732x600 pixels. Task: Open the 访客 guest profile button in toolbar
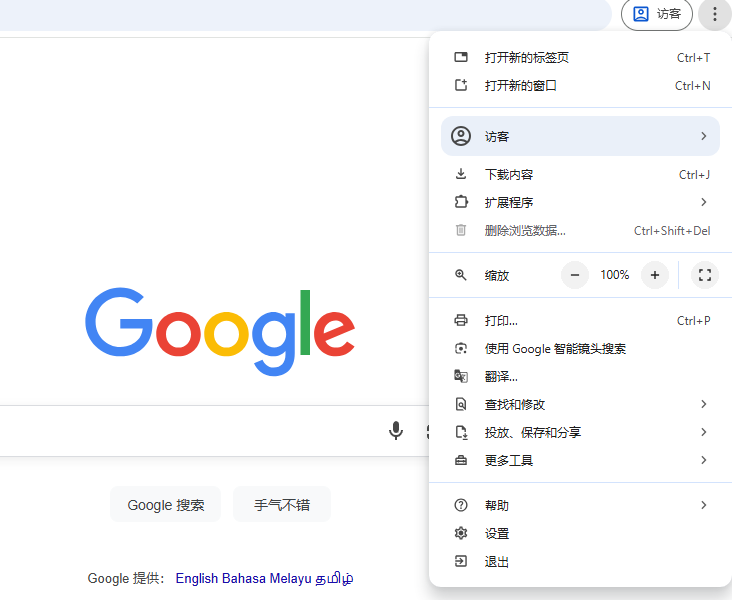point(657,14)
